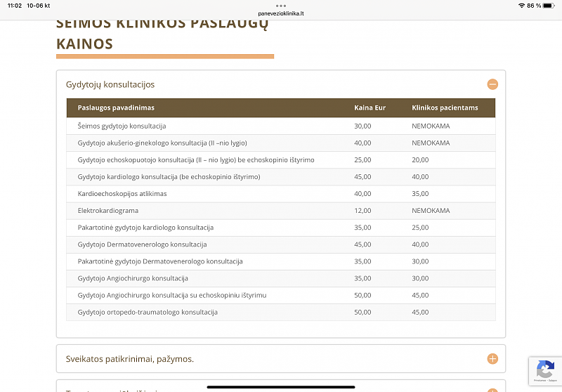Expand the Sveikatos patikrinimai, pažymos section
This screenshot has width=562, height=392.
click(x=130, y=359)
